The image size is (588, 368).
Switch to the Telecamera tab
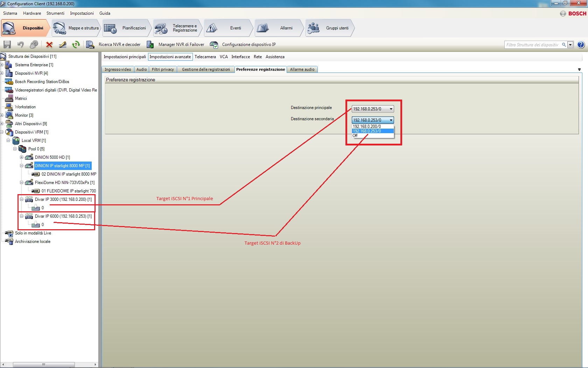(205, 57)
